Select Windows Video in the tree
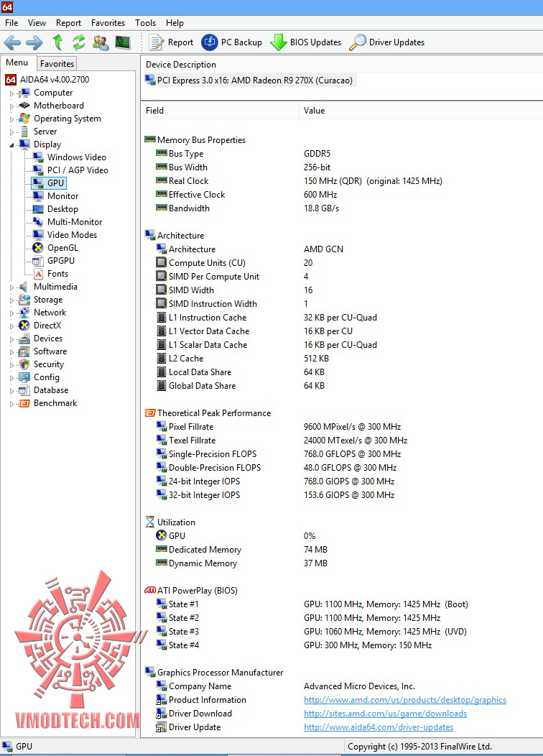 [x=77, y=157]
